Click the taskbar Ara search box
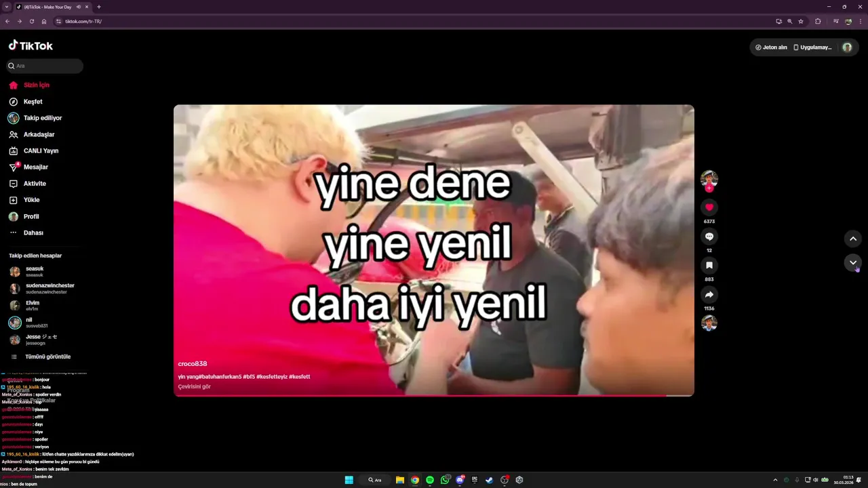The height and width of the screenshot is (488, 868). coord(375,480)
